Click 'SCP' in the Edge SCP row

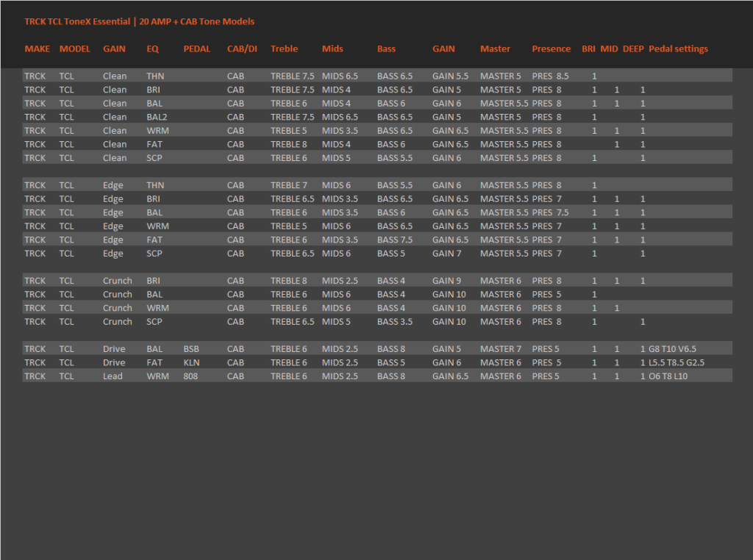154,254
